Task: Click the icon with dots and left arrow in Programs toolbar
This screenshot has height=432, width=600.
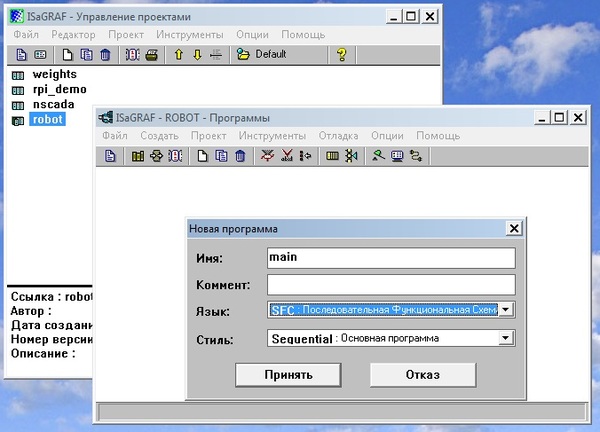Action: pyautogui.click(x=305, y=156)
